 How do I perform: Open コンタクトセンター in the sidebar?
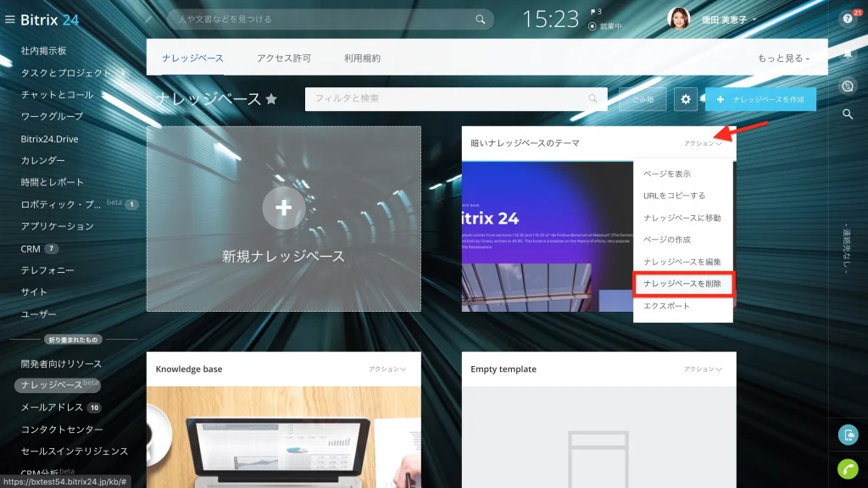pyautogui.click(x=61, y=430)
